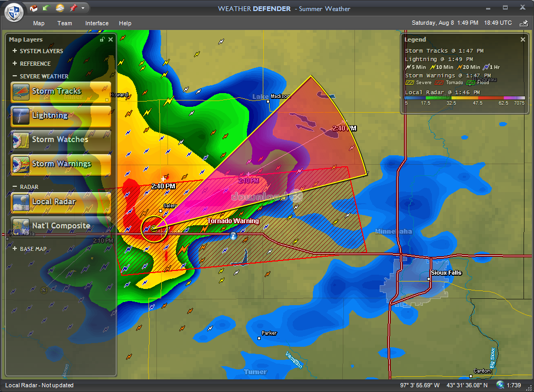Click the blue question-mark marker on highway
This screenshot has width=534, height=392.
(233, 236)
